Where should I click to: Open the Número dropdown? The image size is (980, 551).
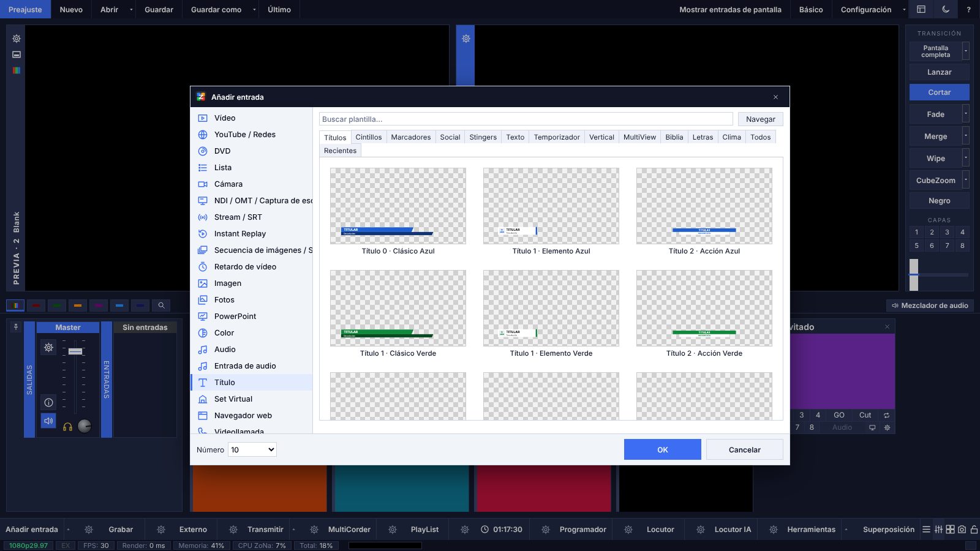click(x=252, y=449)
